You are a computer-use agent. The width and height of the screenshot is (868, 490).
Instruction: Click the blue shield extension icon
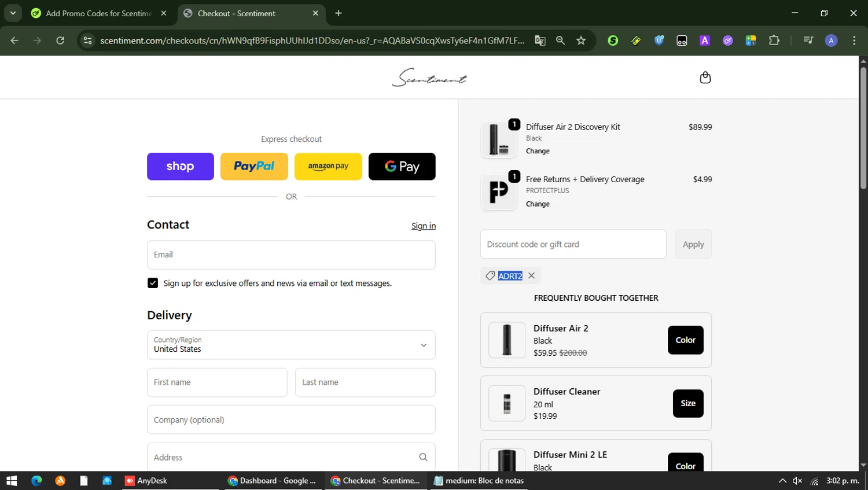click(x=659, y=40)
